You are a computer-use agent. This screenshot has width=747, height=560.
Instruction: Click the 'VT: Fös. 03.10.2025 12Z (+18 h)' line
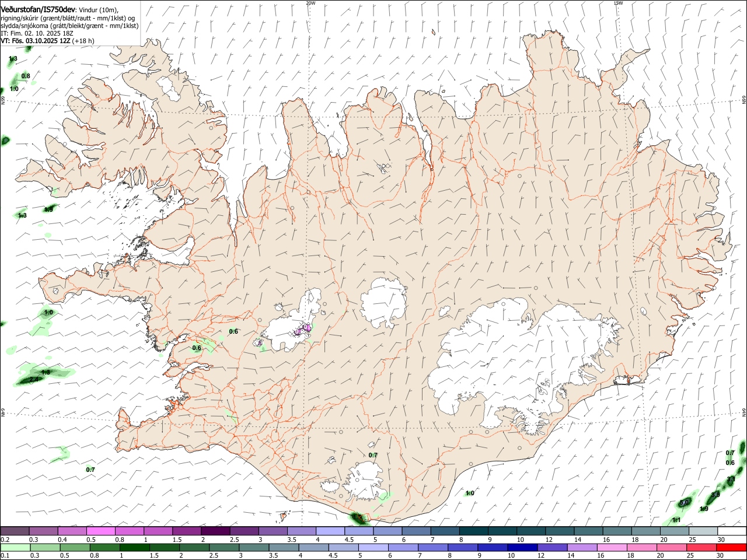(x=47, y=41)
